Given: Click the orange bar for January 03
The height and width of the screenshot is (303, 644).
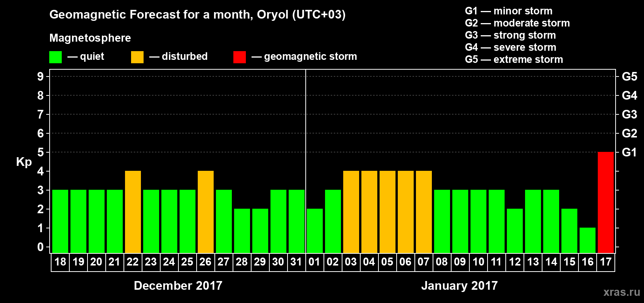Looking at the screenshot, I should tap(351, 212).
